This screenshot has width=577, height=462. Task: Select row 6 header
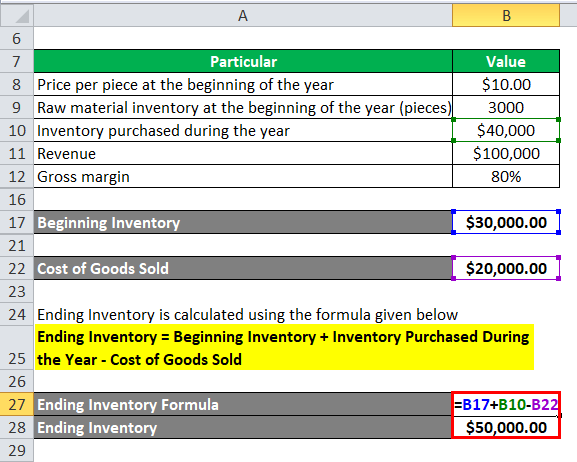(x=17, y=38)
